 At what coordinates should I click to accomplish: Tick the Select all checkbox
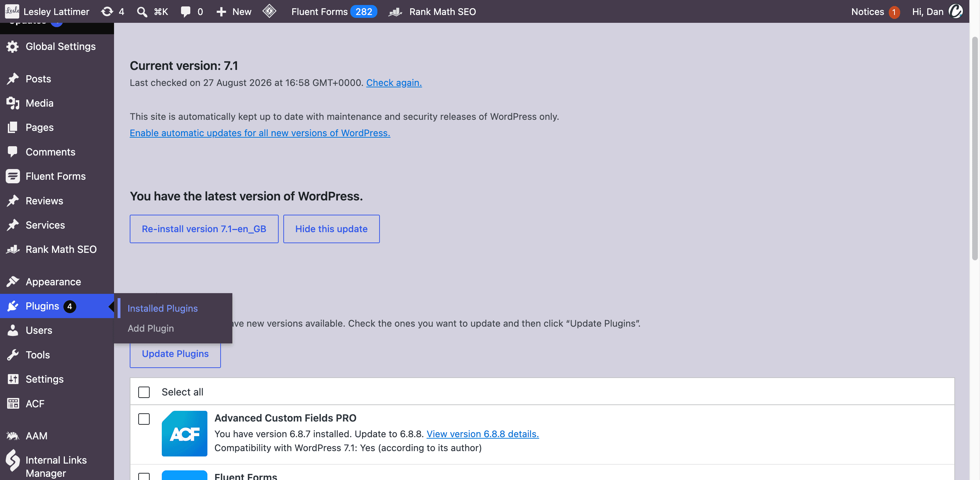[x=144, y=392]
